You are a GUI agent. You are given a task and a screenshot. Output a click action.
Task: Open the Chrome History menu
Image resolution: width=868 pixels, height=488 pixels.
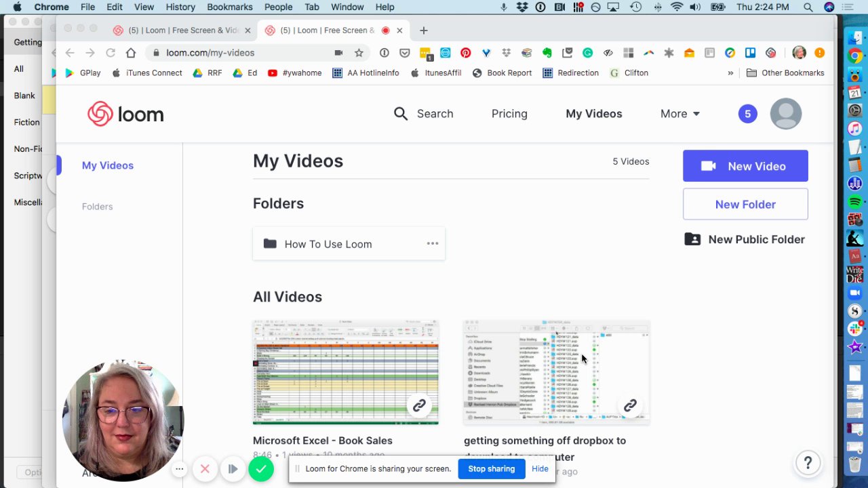click(x=180, y=7)
